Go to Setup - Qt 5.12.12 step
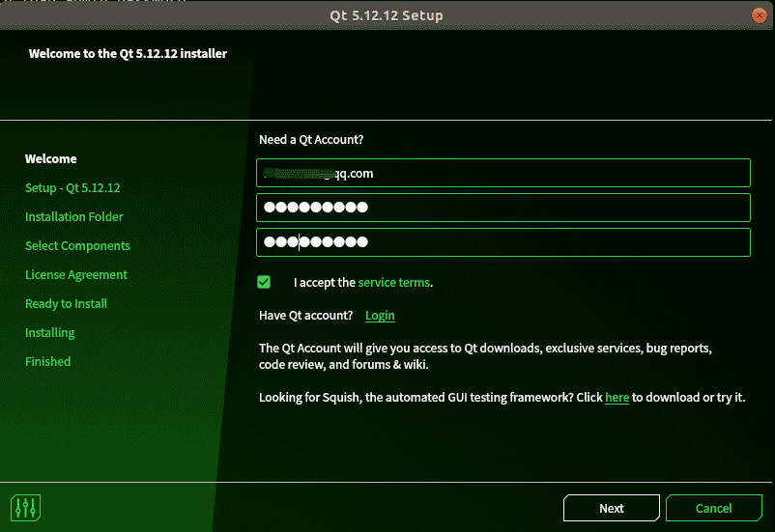 [x=72, y=188]
